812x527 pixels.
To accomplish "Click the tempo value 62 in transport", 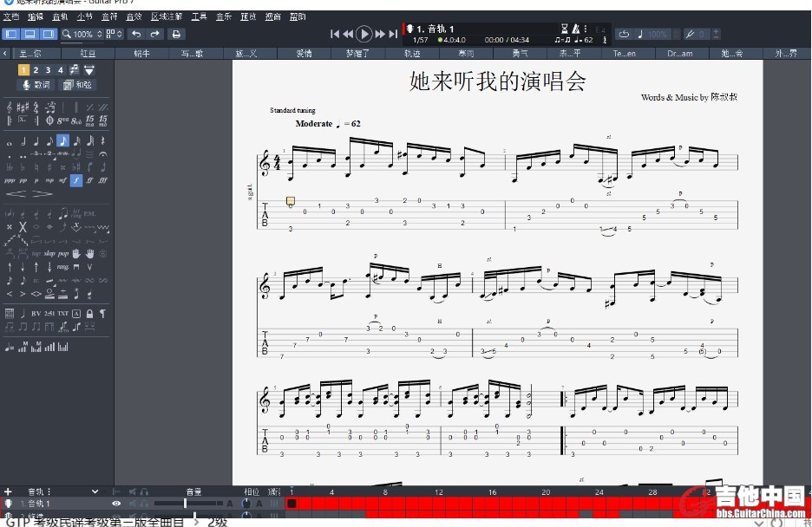I will pyautogui.click(x=588, y=40).
